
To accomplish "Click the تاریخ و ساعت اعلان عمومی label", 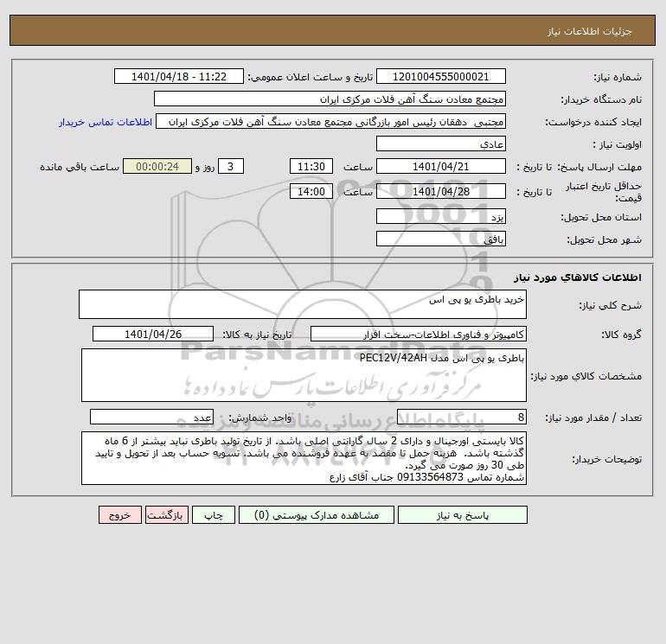I will coord(311,77).
